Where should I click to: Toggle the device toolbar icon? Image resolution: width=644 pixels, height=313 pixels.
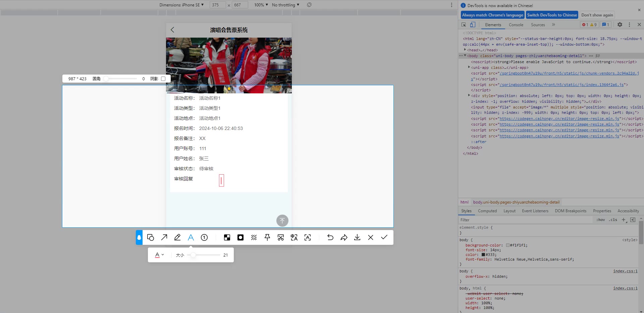(473, 25)
